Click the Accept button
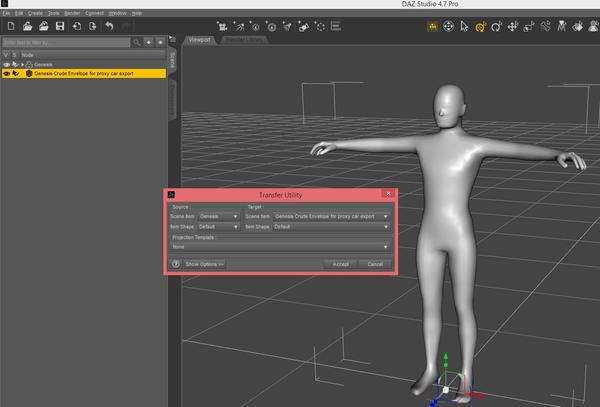Screen dimensions: 600x407 (x=340, y=264)
